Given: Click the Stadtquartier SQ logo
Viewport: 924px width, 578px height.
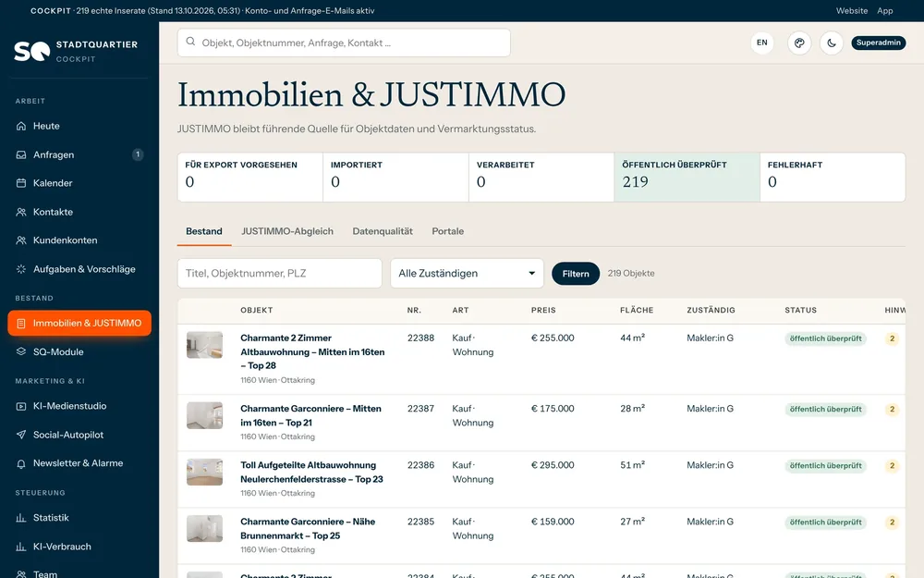Looking at the screenshot, I should point(31,51).
